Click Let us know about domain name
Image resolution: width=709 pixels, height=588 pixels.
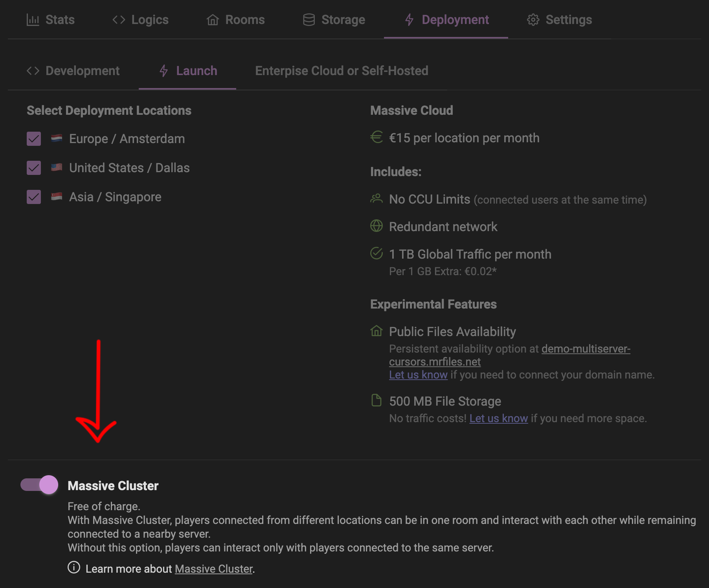[x=418, y=375]
